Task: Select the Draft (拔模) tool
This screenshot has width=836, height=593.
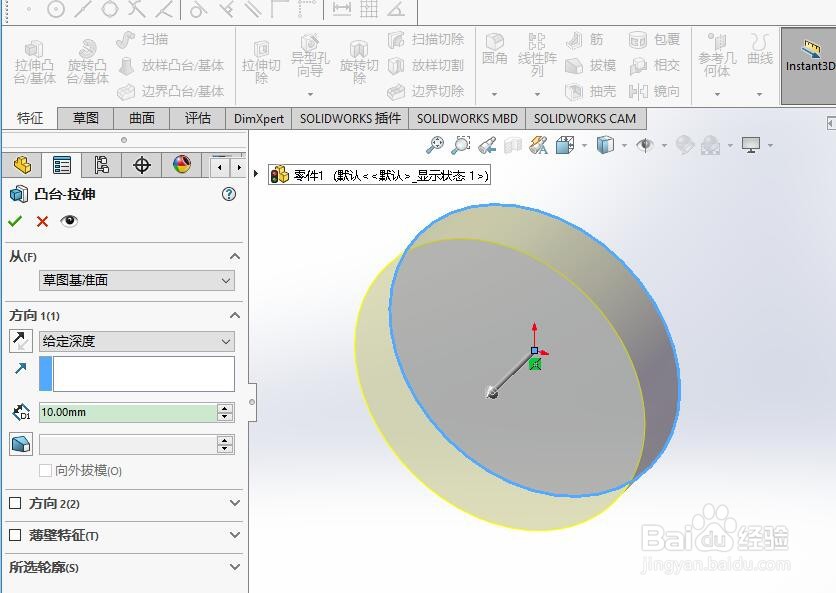Action: tap(591, 66)
